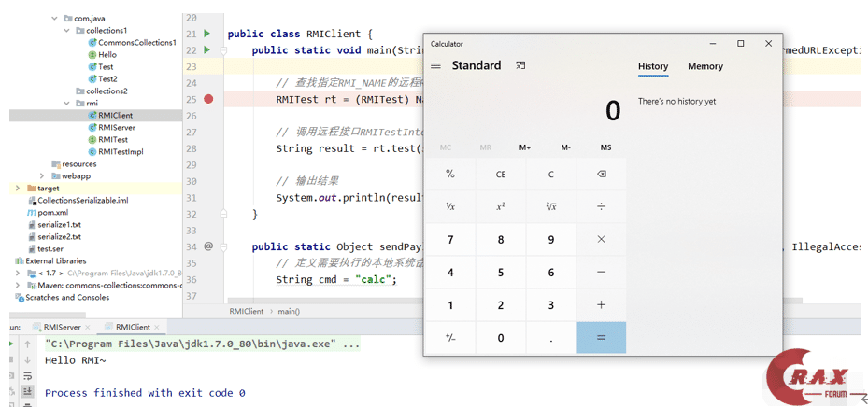This screenshot has width=868, height=407.
Task: Select the Hello interface in collections1 package
Action: click(x=103, y=55)
